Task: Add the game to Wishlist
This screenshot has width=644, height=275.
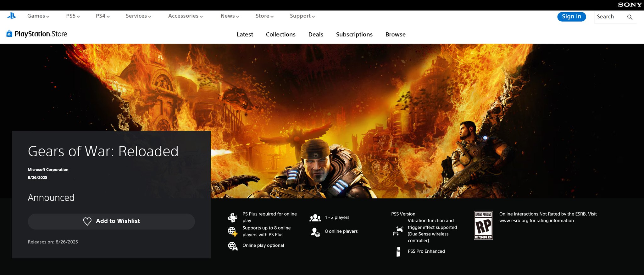Action: pyautogui.click(x=111, y=222)
